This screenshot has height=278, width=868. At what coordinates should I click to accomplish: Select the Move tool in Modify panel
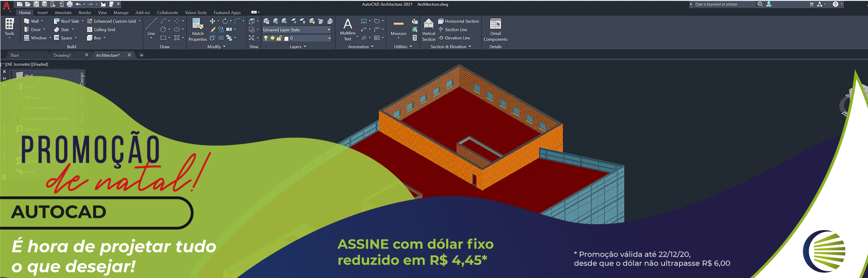point(212,21)
